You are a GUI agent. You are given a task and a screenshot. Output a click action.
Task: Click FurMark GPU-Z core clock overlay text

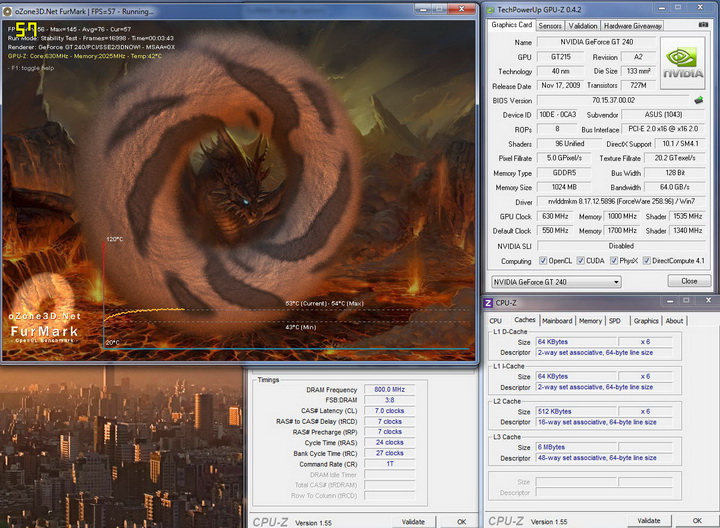pos(84,56)
